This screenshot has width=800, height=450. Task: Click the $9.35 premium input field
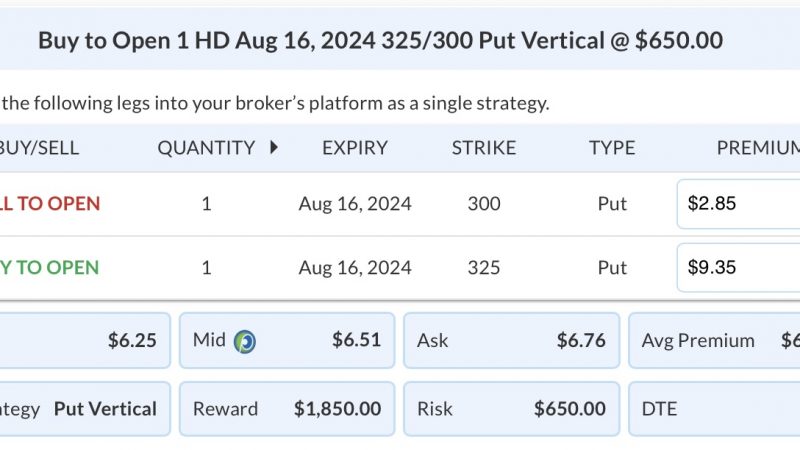point(738,267)
